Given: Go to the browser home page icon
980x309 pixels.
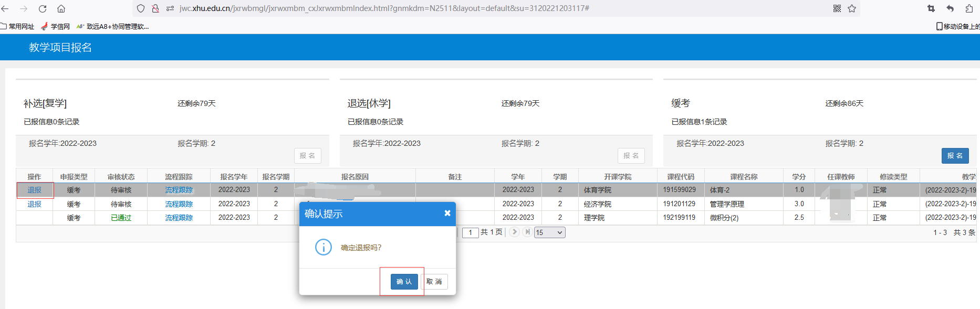Looking at the screenshot, I should [61, 8].
